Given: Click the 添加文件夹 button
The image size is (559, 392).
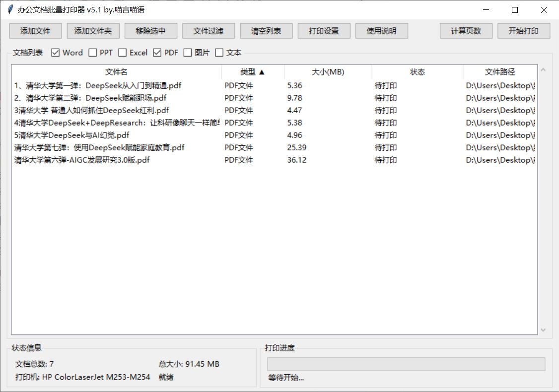Looking at the screenshot, I should pos(93,31).
